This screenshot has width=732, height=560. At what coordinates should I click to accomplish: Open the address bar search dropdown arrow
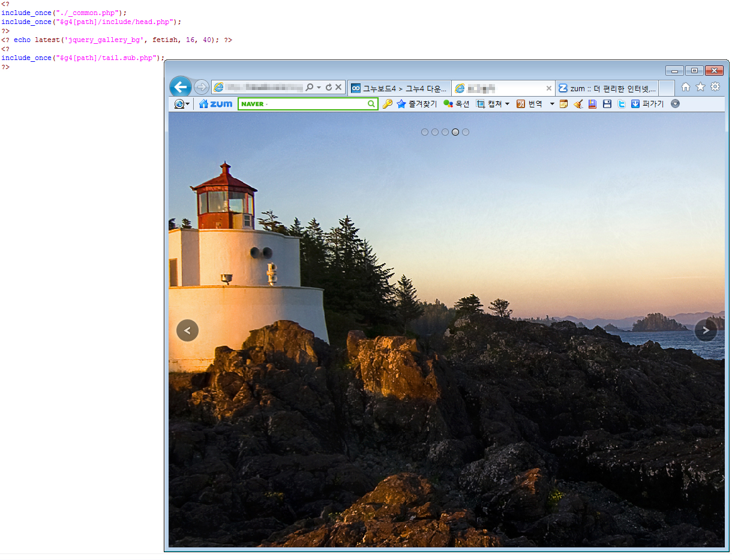pyautogui.click(x=319, y=88)
